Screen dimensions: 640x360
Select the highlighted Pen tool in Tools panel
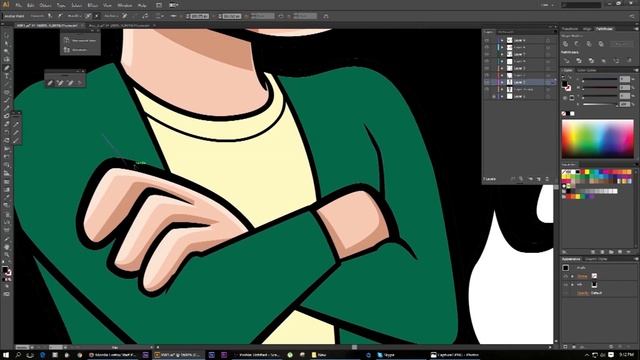tap(6, 68)
